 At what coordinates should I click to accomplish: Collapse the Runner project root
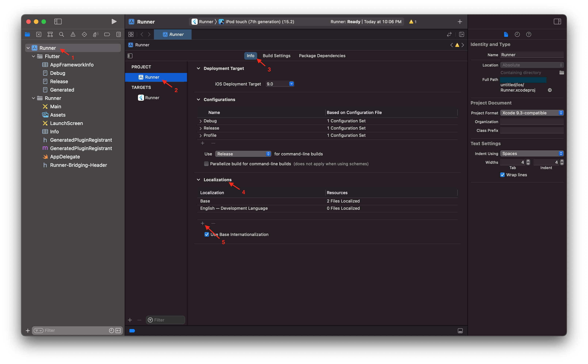pos(28,48)
